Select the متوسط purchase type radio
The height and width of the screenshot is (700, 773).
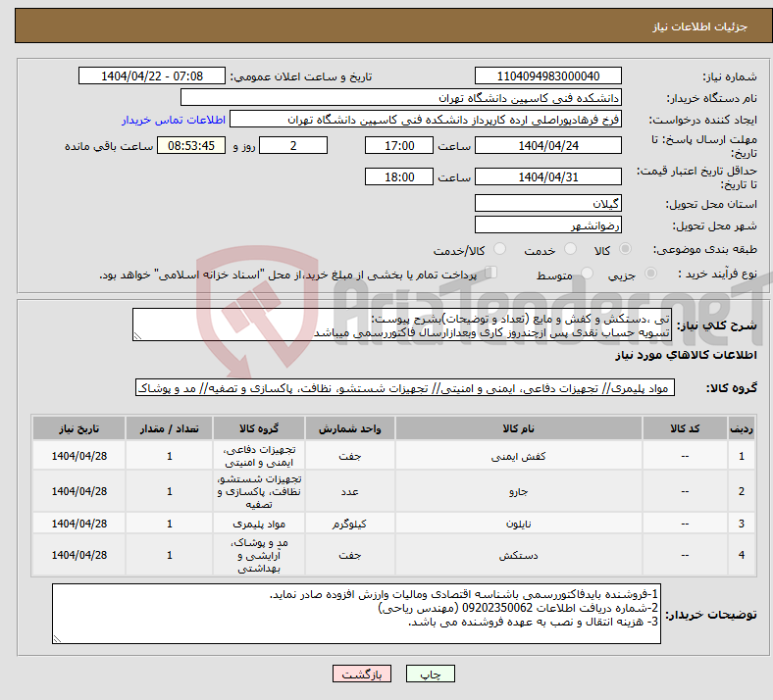coord(587,273)
